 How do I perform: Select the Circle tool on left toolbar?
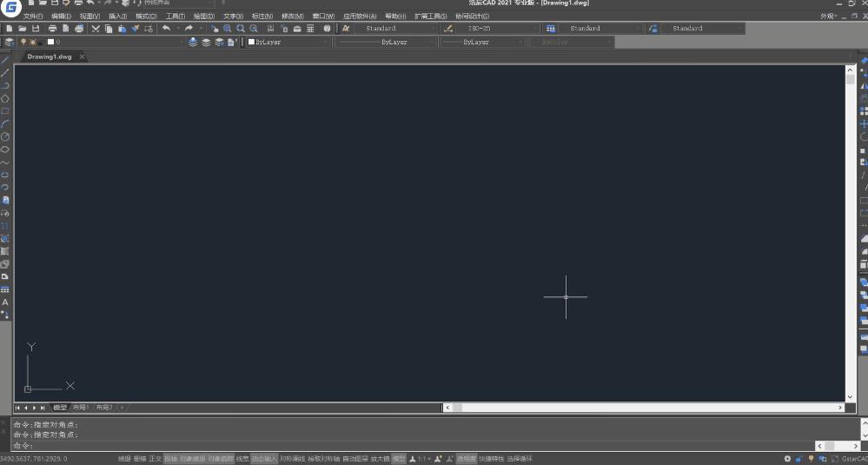(5, 136)
